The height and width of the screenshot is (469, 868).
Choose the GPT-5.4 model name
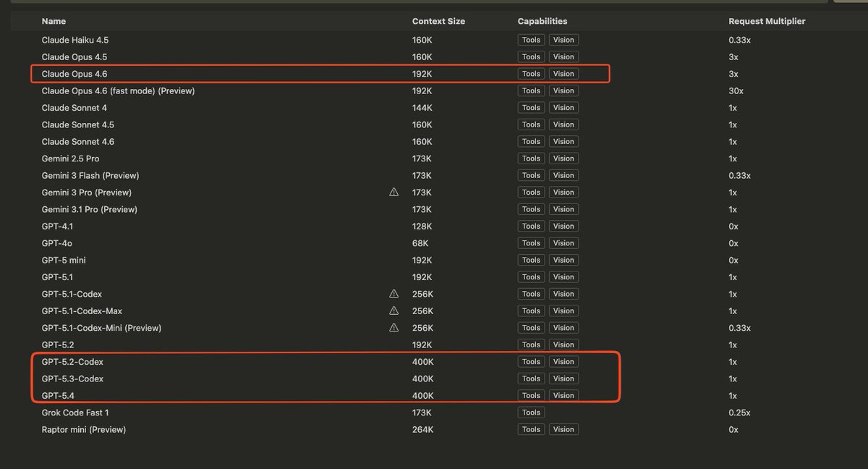pyautogui.click(x=58, y=395)
